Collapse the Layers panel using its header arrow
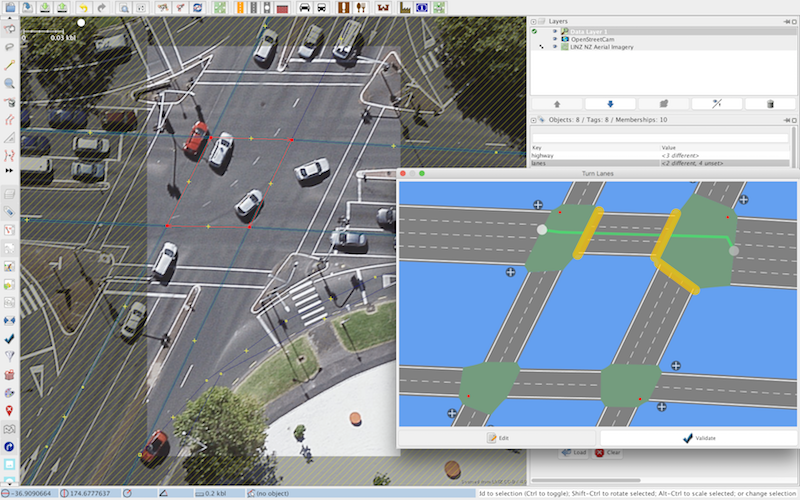Viewport: 800px width, 500px height. (x=533, y=21)
